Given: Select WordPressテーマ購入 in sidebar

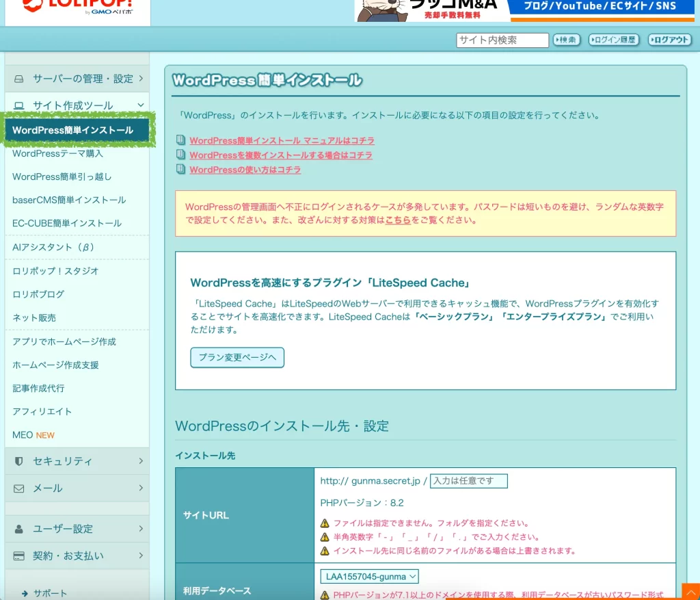Looking at the screenshot, I should pyautogui.click(x=57, y=153).
